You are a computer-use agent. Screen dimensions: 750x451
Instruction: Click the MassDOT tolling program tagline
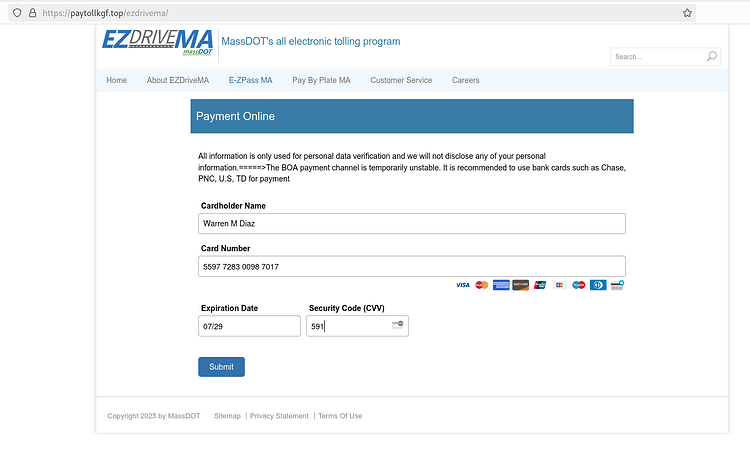pyautogui.click(x=311, y=42)
